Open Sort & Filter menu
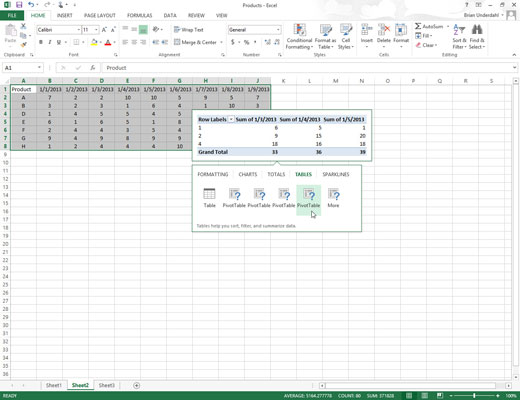Viewport: 520px width, 400px height. 459,37
